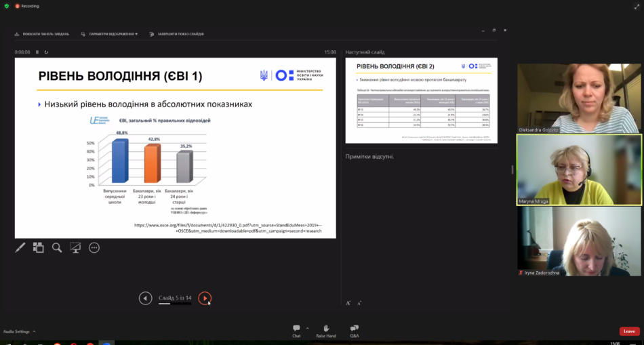Screen dimensions: 644x345
Task: Open more slideshow options (three dots)
Action: coord(94,247)
